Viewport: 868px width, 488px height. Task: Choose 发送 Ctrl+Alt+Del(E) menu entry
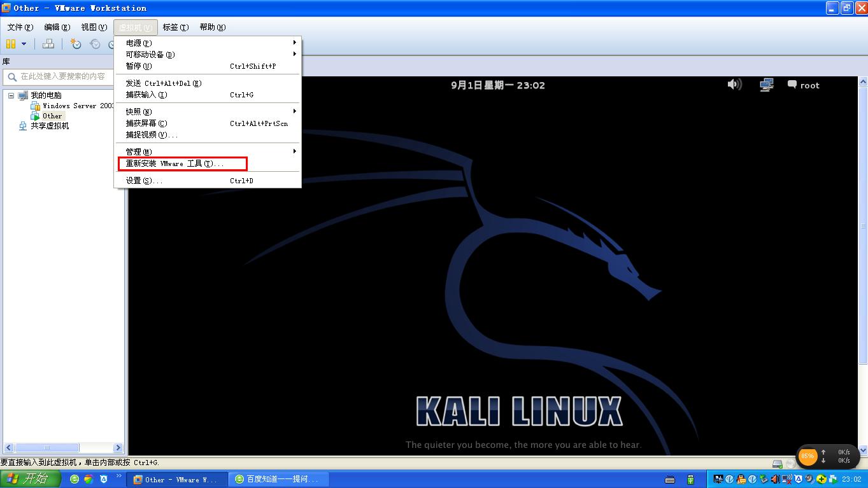click(x=208, y=83)
